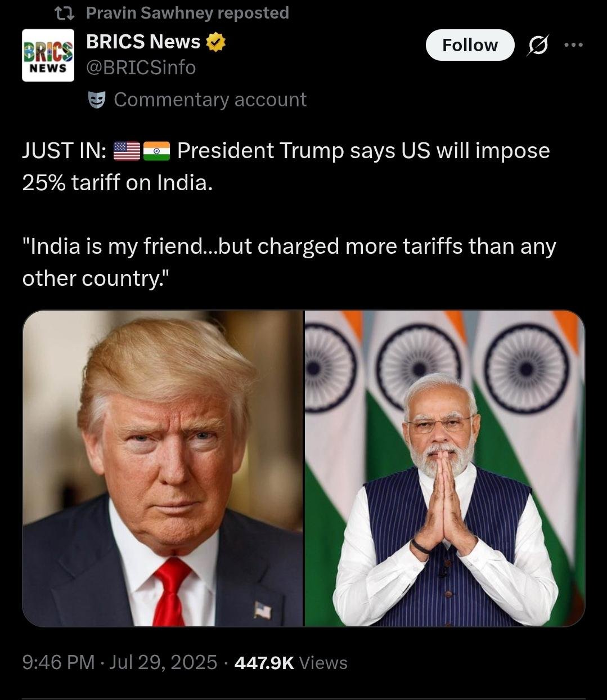Open the right photo with Indian flags
The width and height of the screenshot is (607, 700).
coord(445,468)
